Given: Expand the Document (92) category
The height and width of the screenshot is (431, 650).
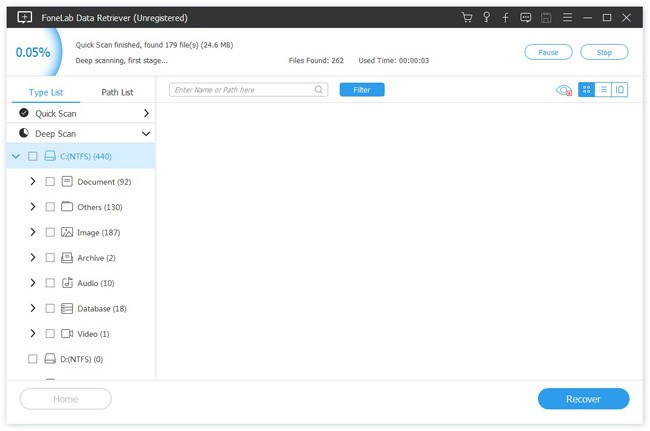Looking at the screenshot, I should point(33,182).
